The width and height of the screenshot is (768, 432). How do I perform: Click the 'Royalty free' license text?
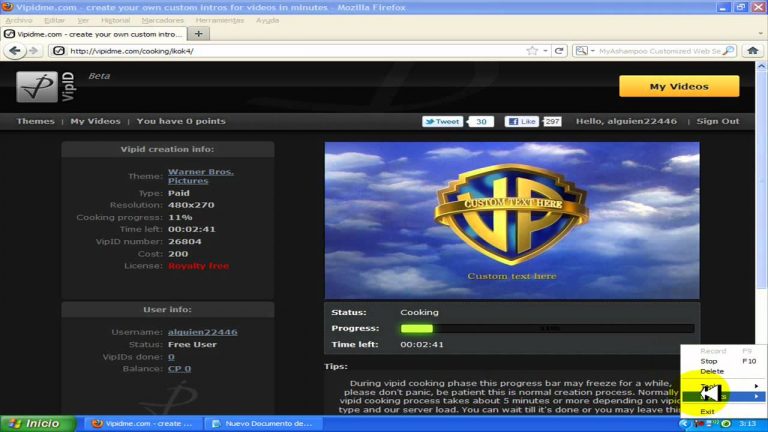click(x=198, y=266)
